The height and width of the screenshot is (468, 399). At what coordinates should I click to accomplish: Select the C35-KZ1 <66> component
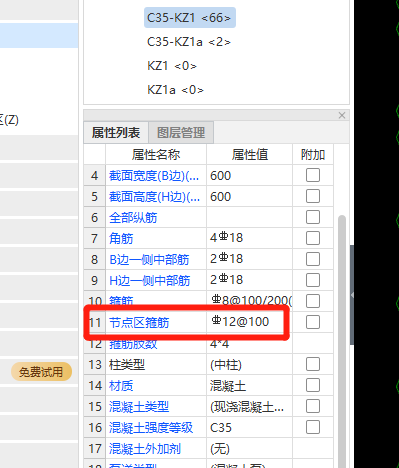[190, 18]
